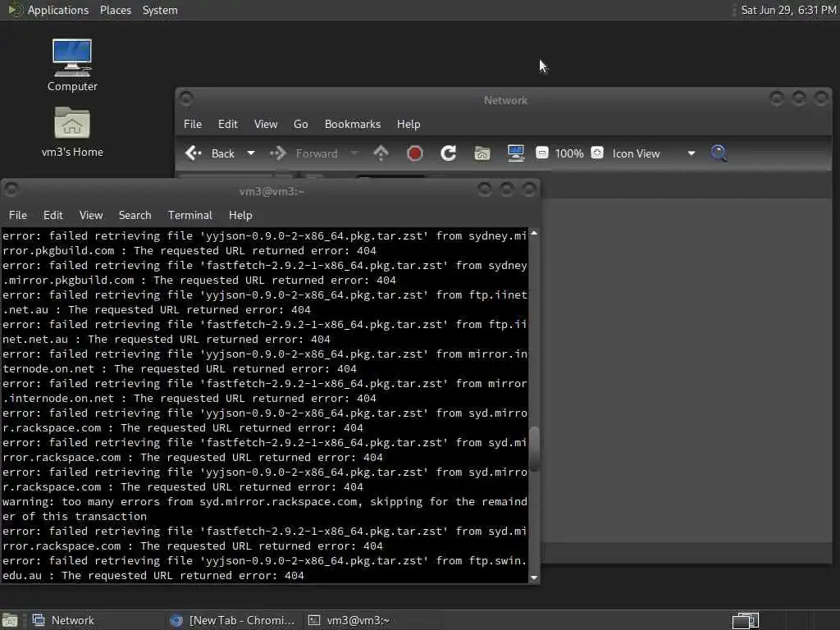Image resolution: width=840 pixels, height=630 pixels.
Task: Click terminal scrollbar down arrow
Action: pos(534,577)
